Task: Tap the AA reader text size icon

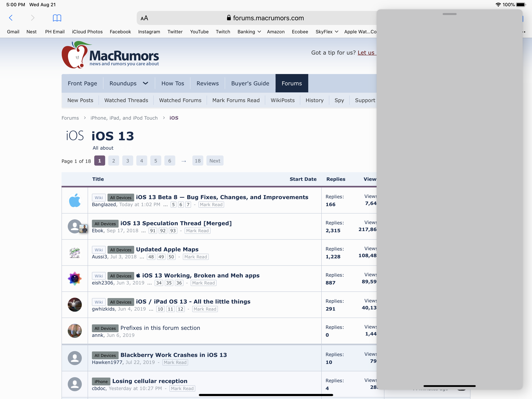Action: pyautogui.click(x=144, y=18)
